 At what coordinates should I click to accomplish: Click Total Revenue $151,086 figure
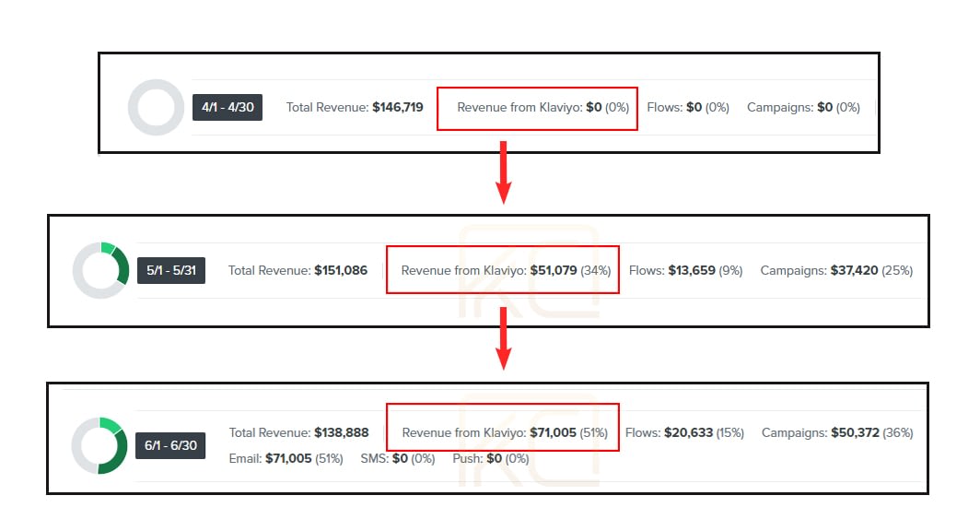coord(297,270)
